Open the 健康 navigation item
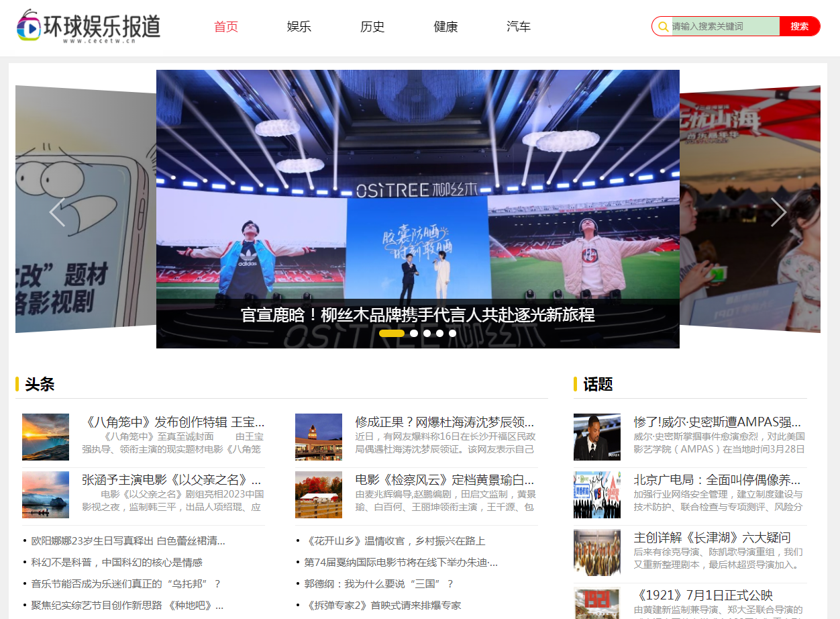This screenshot has height=619, width=840. click(445, 27)
